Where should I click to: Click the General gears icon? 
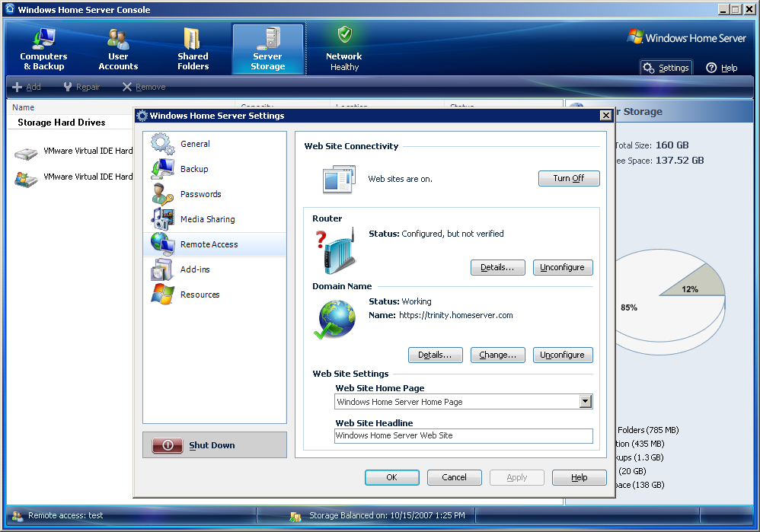point(162,144)
